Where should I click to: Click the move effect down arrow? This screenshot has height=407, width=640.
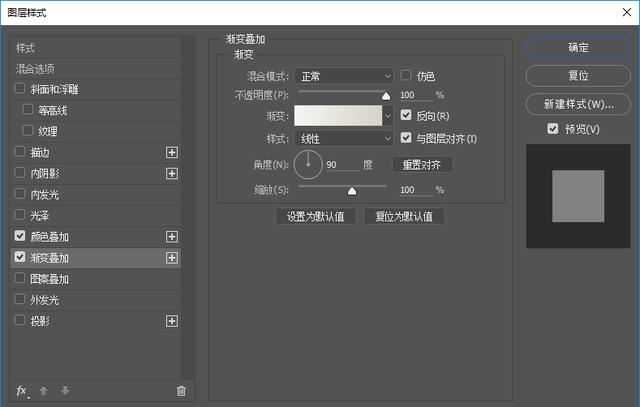coord(65,390)
